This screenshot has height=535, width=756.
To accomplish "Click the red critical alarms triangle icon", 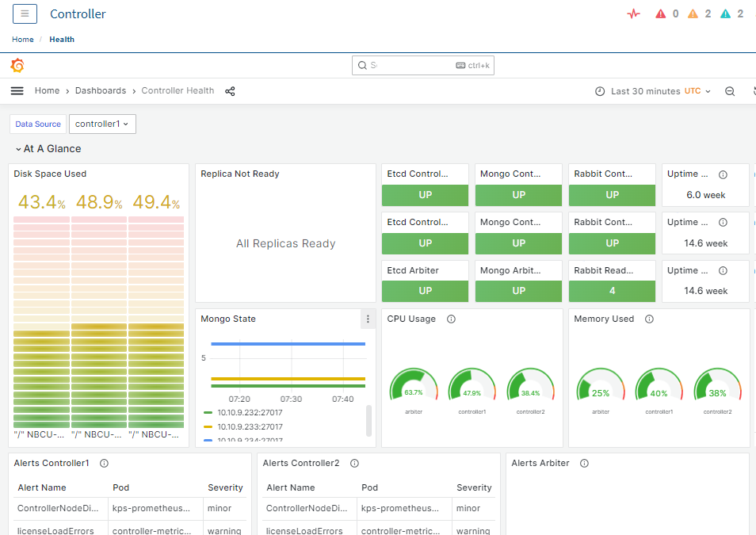I will 661,13.
